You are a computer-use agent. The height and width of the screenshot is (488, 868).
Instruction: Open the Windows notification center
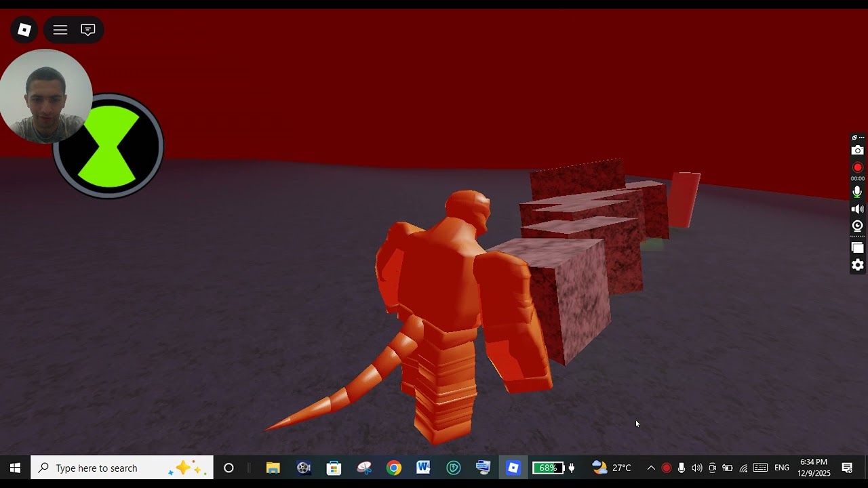tap(847, 468)
